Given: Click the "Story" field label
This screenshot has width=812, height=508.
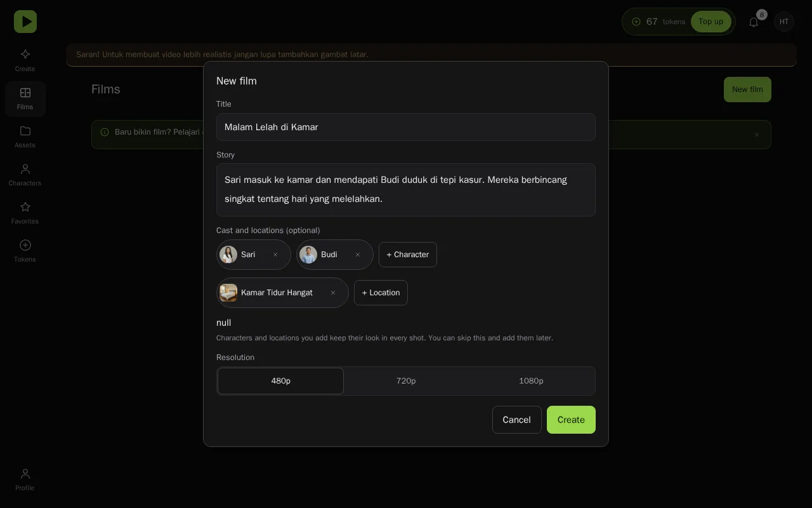Looking at the screenshot, I should pyautogui.click(x=225, y=155).
